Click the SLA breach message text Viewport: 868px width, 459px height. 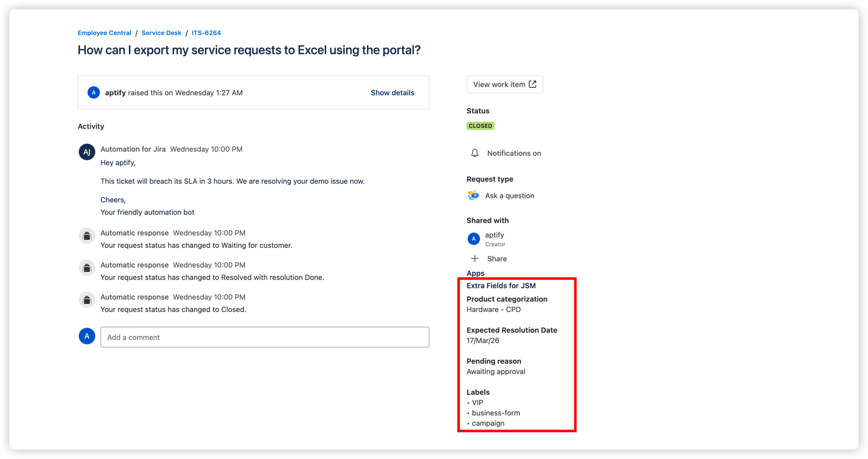coord(232,181)
